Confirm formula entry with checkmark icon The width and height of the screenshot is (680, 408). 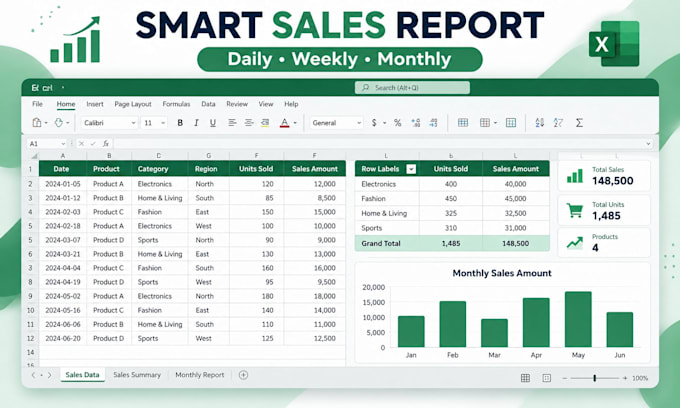click(x=92, y=144)
